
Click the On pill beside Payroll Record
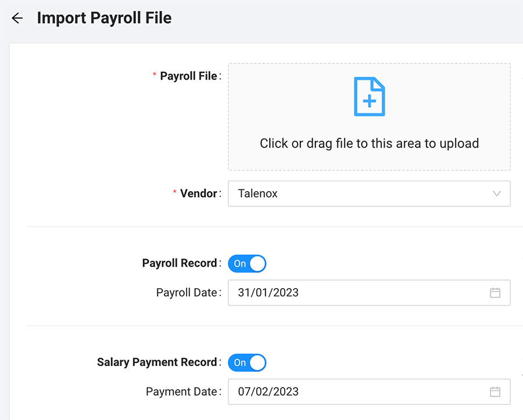point(241,263)
